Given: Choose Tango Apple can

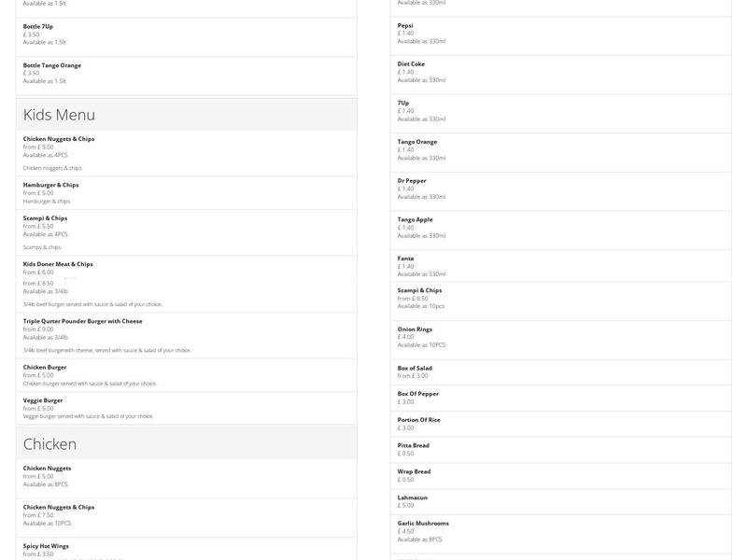Looking at the screenshot, I should click(560, 228).
